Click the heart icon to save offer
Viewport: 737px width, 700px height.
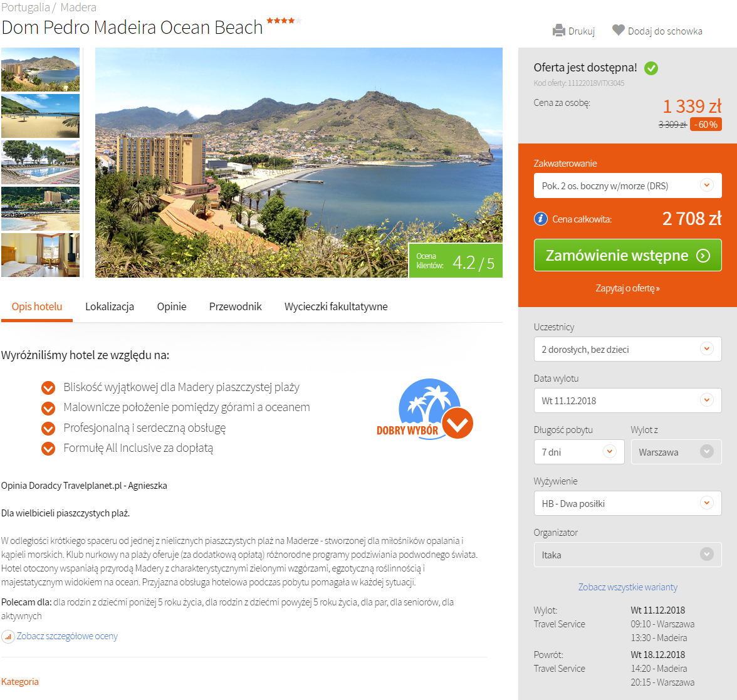[x=619, y=30]
